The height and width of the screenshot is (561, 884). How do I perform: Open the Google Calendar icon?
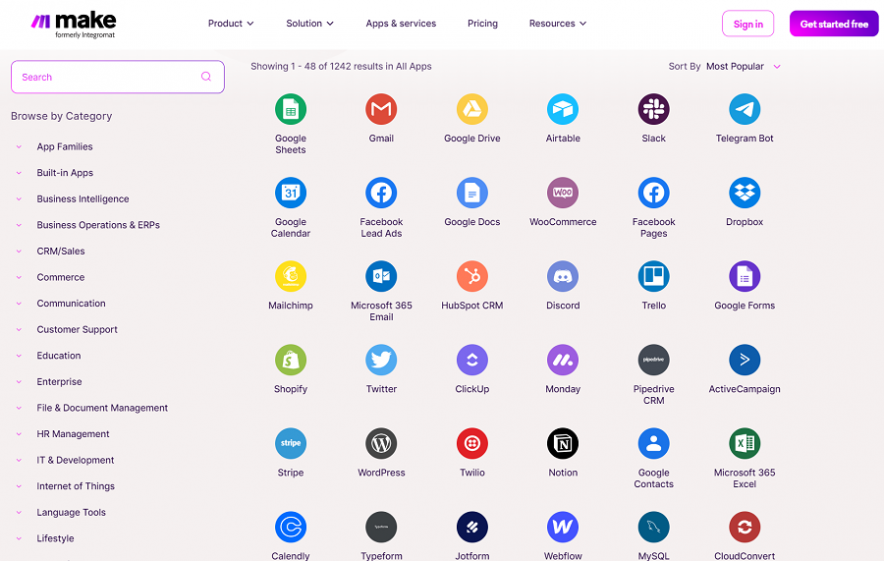tap(290, 192)
